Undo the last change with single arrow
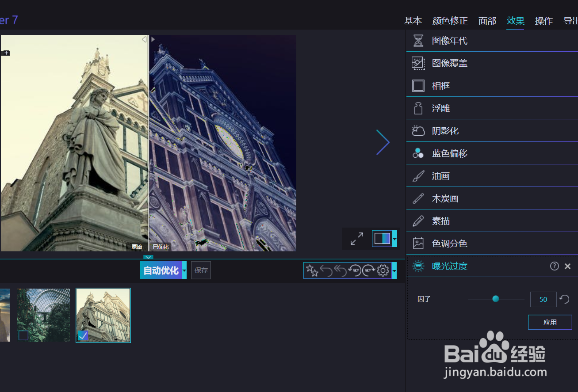 pos(326,270)
